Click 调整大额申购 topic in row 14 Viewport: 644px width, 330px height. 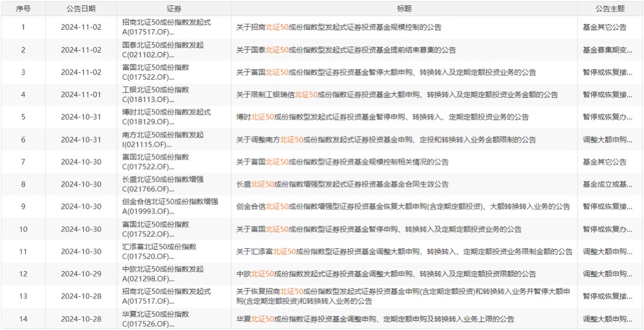click(607, 319)
